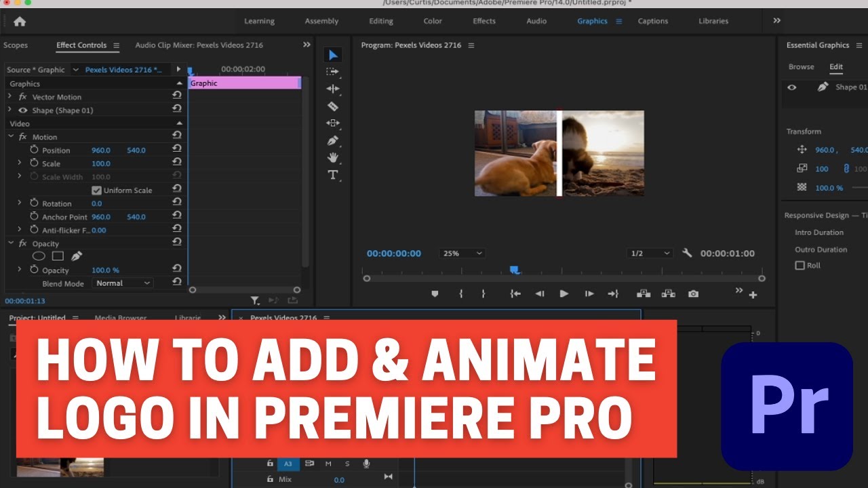Collapse the Opacity effect group
868x488 pixels.
10,243
